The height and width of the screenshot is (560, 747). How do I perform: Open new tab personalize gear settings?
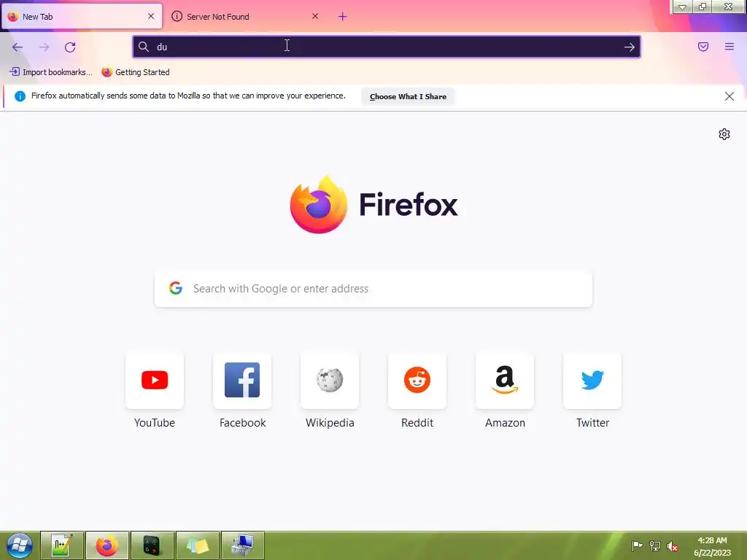(x=724, y=134)
